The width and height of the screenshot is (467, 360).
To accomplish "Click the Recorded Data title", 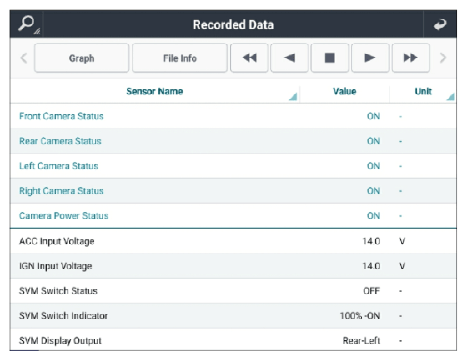I will tap(233, 25).
